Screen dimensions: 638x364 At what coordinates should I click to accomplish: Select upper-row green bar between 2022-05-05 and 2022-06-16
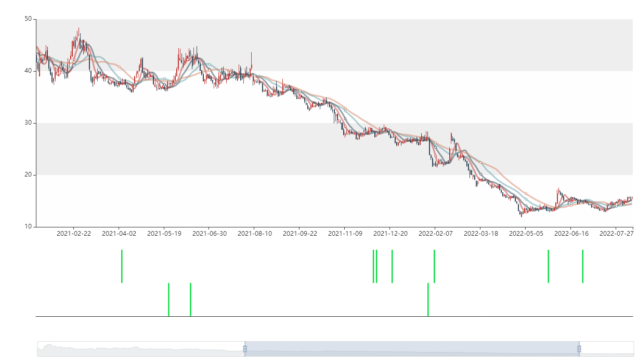(548, 266)
